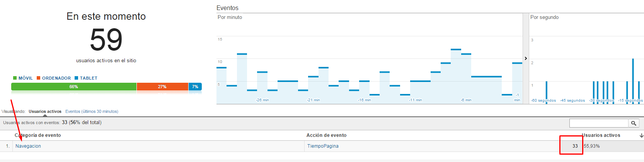Screen dimensions: 644x162
Task: Click the search magnifier icon
Action: [x=634, y=123]
